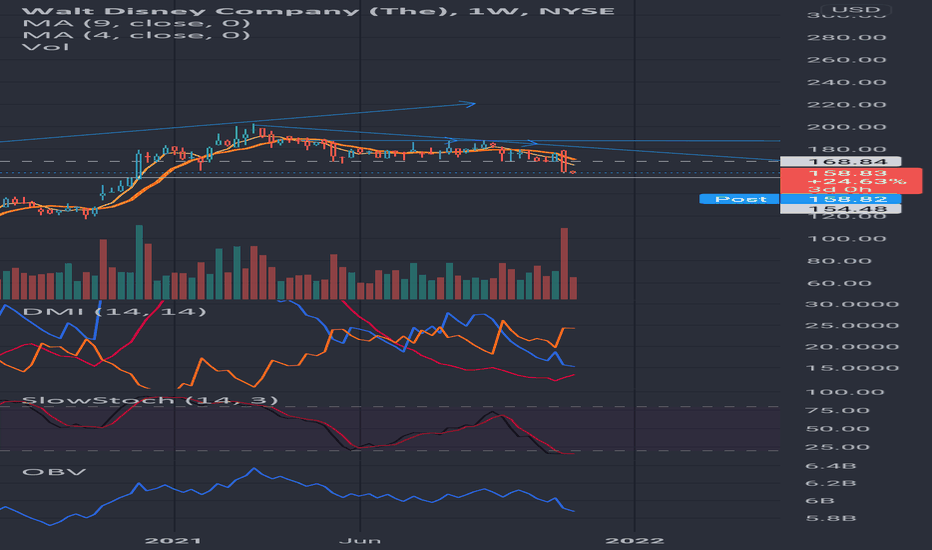Click the 60.00 scale value
Viewport: 932px width, 550px height.
[x=839, y=284]
